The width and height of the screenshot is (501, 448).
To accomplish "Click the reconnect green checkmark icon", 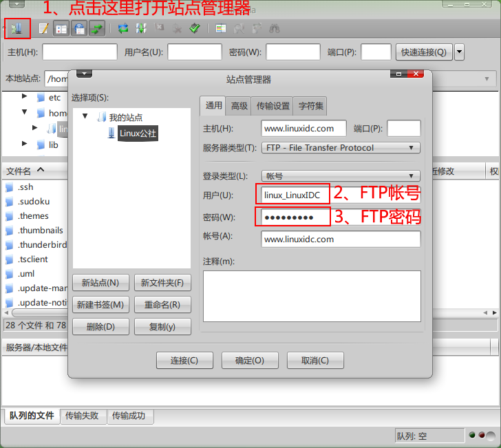I will (195, 28).
